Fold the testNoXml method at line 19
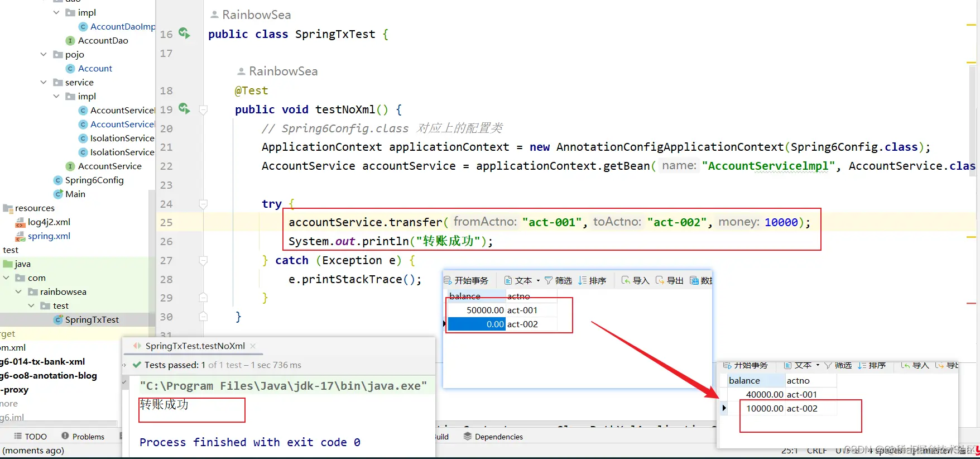 click(203, 110)
